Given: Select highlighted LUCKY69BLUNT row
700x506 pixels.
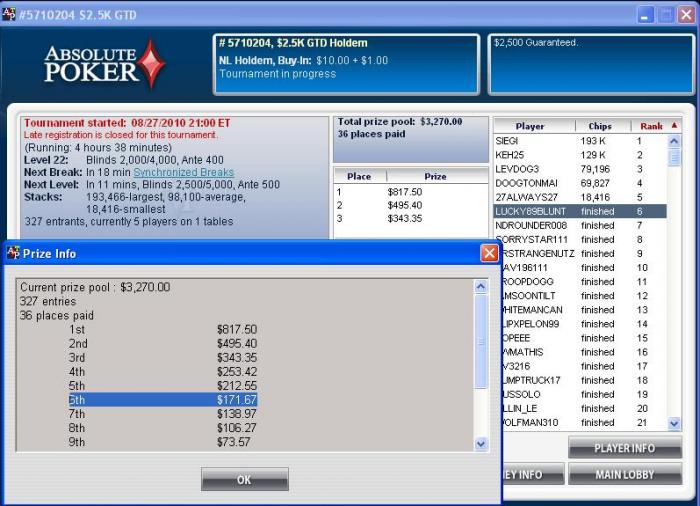Looking at the screenshot, I should (580, 211).
